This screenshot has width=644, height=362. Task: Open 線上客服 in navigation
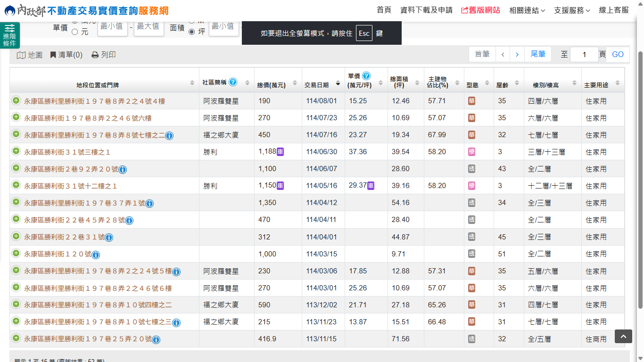click(614, 10)
